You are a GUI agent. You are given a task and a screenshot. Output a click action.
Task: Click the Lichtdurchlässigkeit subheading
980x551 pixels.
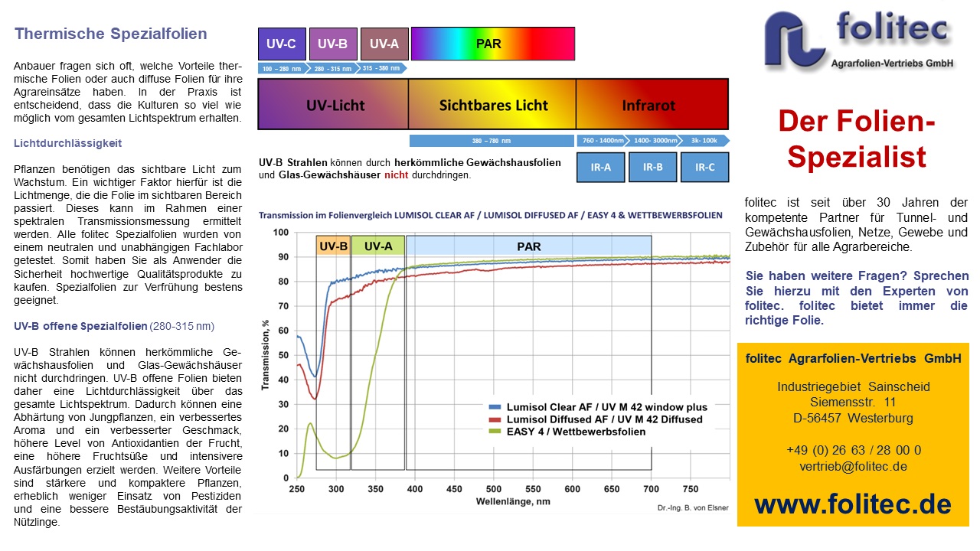[68, 143]
